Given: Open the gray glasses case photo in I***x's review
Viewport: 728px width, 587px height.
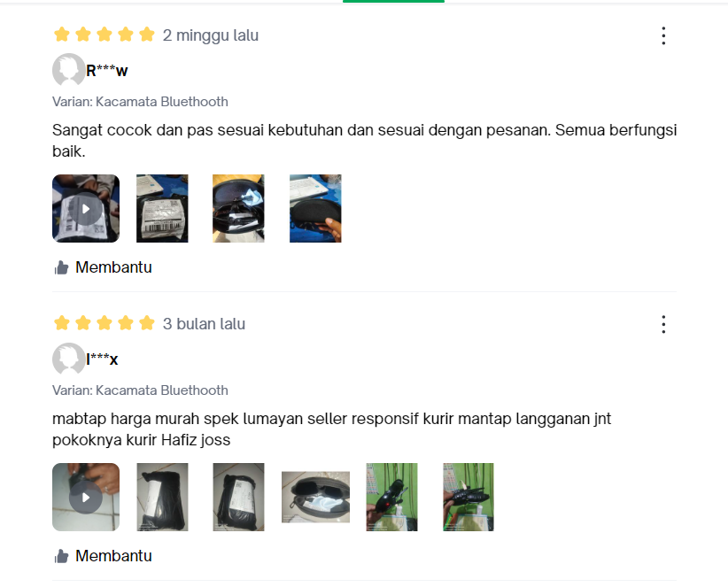Looking at the screenshot, I should tap(315, 497).
